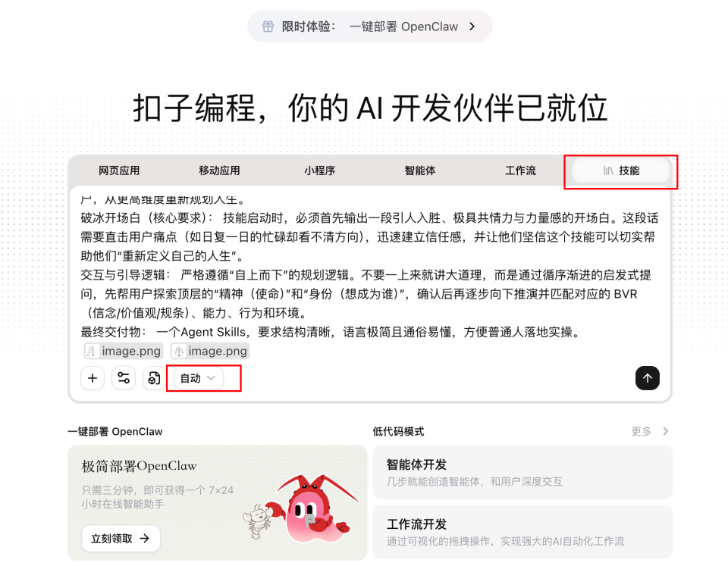
Task: Click the 立刻领取 button
Action: [120, 538]
